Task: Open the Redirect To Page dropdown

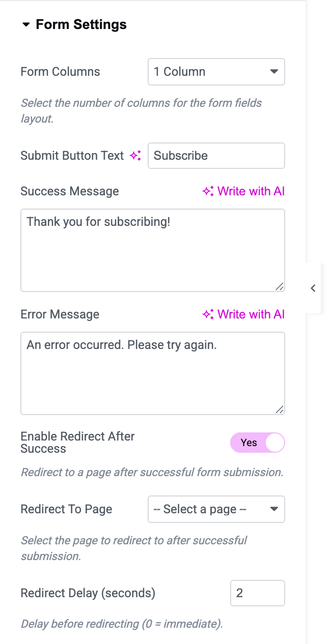Action: [x=216, y=509]
